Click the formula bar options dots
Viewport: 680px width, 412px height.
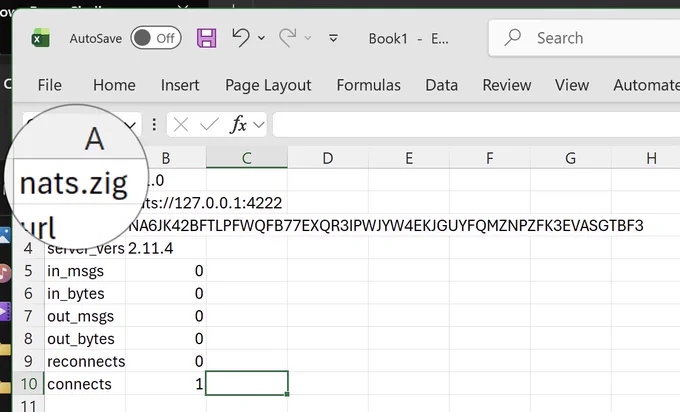(154, 125)
